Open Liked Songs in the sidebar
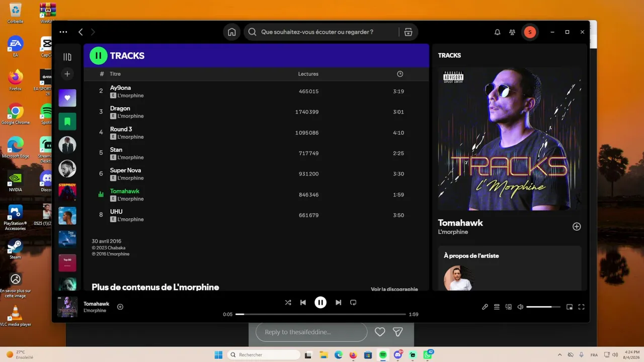The width and height of the screenshot is (644, 362). click(67, 98)
